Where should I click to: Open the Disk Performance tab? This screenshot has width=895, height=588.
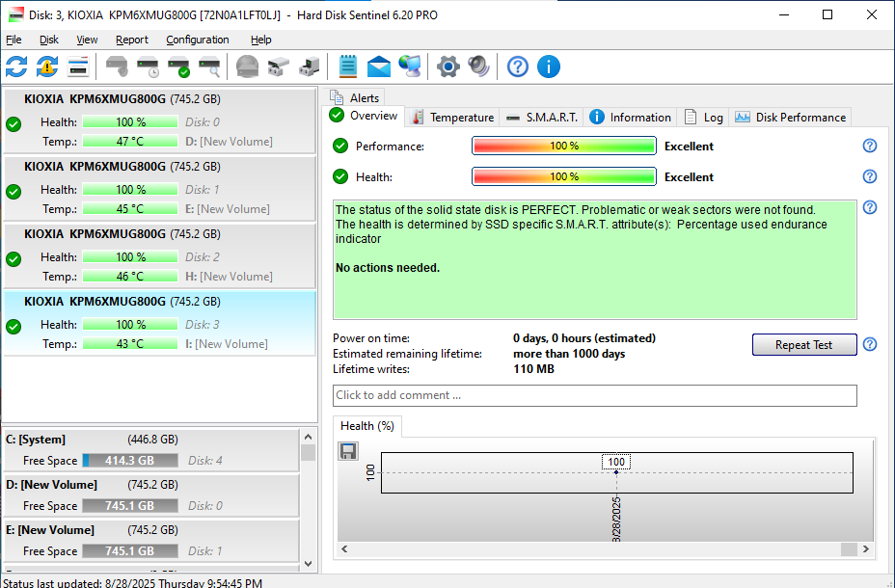point(790,117)
